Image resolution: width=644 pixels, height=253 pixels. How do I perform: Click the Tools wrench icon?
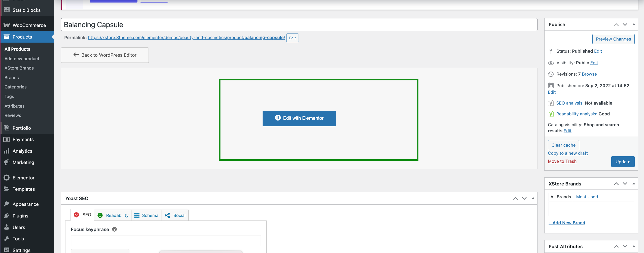pos(7,238)
